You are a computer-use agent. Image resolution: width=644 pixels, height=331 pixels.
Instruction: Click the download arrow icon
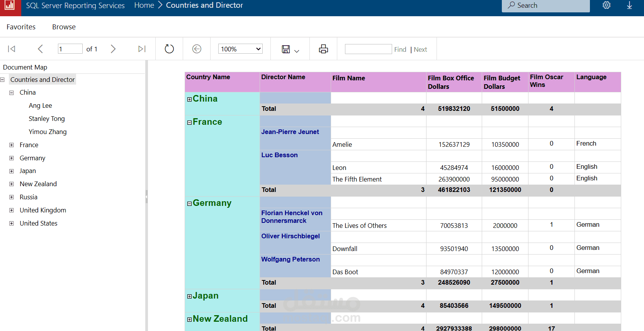[x=629, y=5]
